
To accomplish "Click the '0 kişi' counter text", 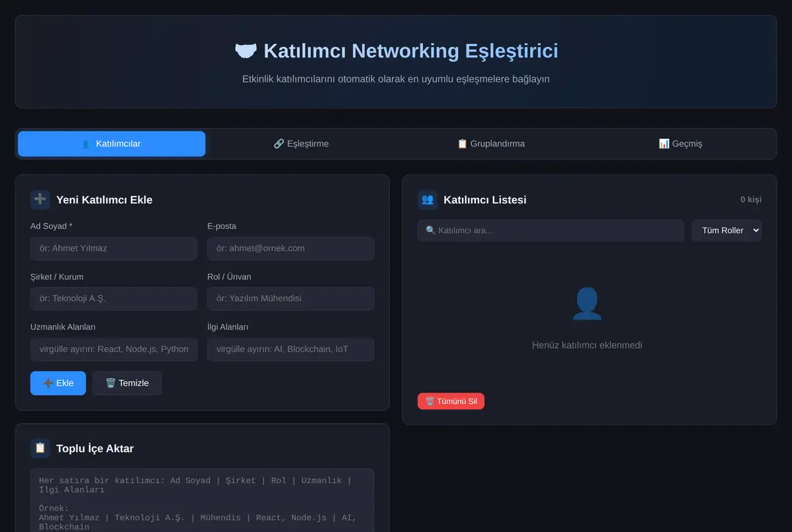I will click(x=750, y=200).
